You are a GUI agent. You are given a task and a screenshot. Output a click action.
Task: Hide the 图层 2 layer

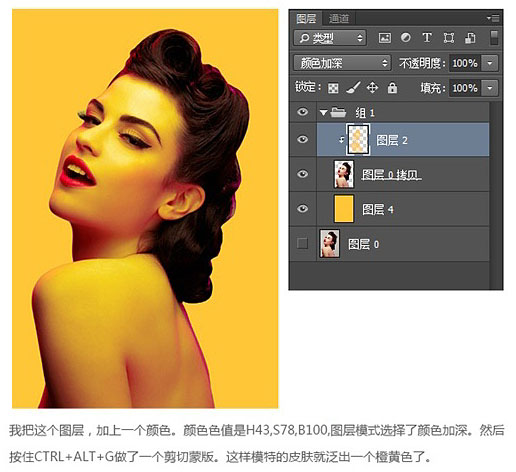click(303, 139)
